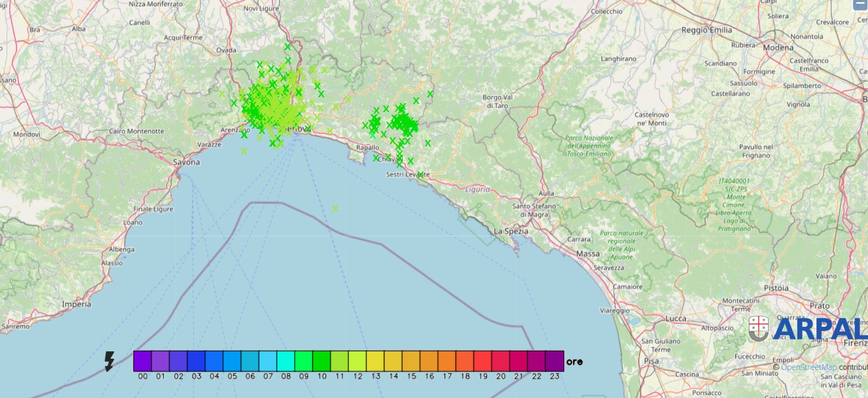The image size is (868, 398).
Task: Select the lone lightning marker over open sea
Action: coord(335,209)
